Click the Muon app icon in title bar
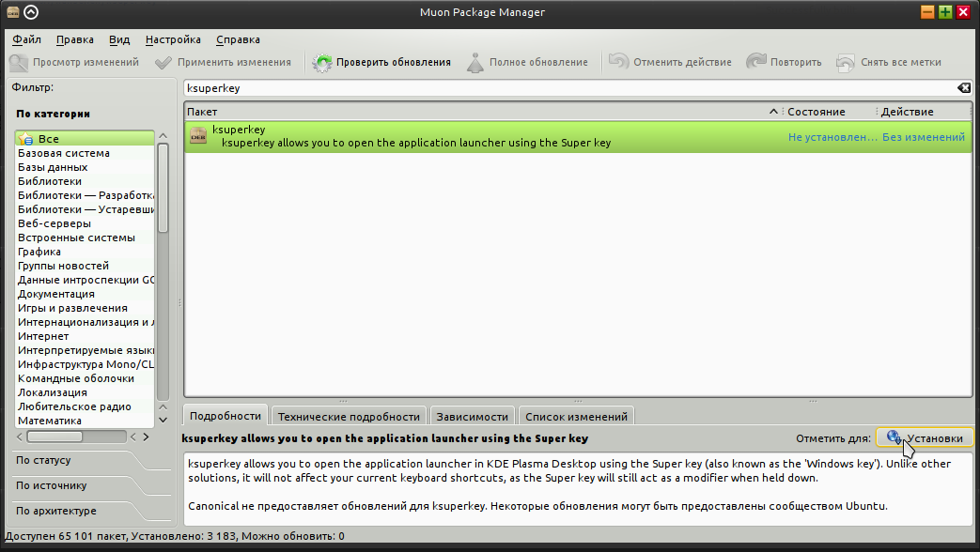 tap(13, 12)
